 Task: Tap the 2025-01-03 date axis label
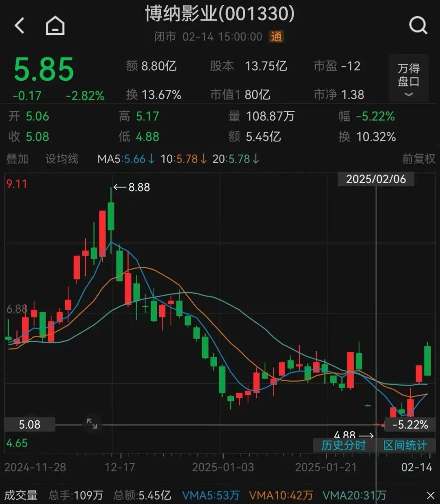click(x=223, y=467)
